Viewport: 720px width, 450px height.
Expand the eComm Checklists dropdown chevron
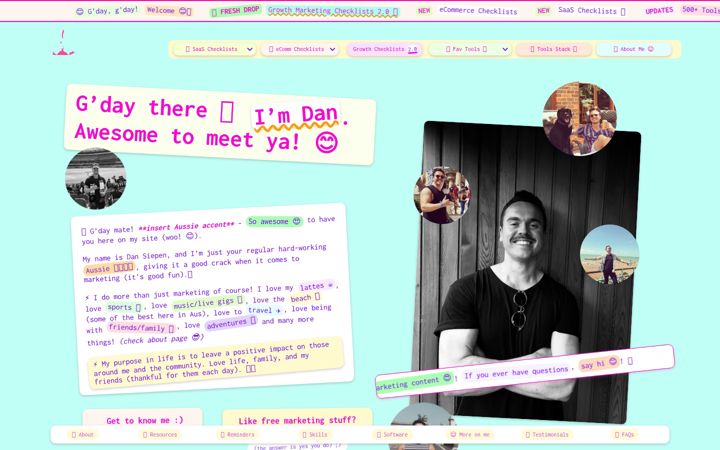[332, 49]
